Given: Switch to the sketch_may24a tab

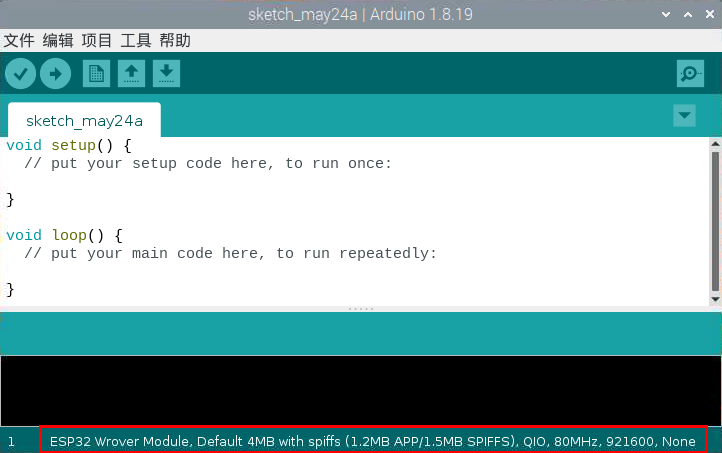Looking at the screenshot, I should [84, 121].
